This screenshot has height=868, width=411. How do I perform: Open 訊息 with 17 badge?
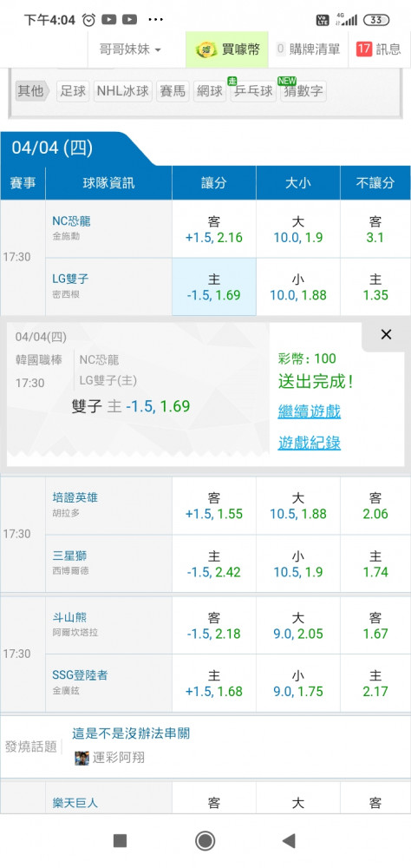tap(380, 49)
